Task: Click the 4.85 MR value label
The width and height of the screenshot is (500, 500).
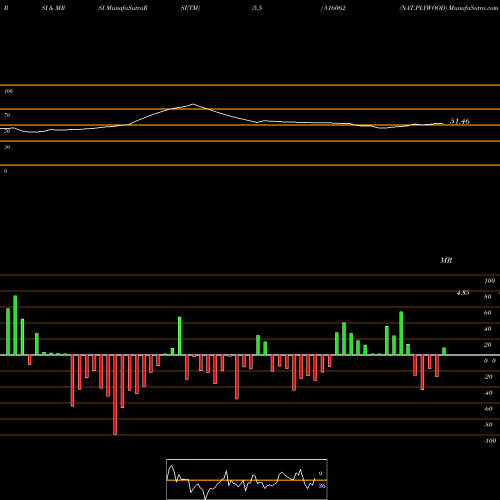Action: 463,293
